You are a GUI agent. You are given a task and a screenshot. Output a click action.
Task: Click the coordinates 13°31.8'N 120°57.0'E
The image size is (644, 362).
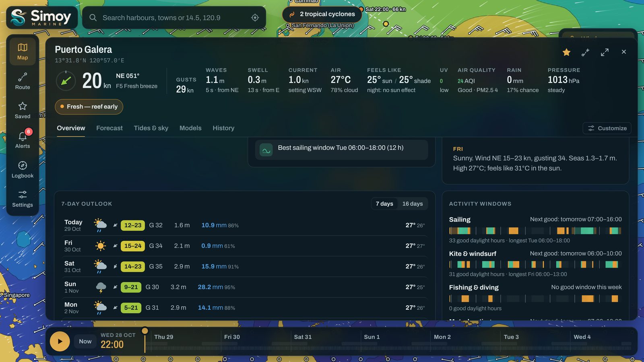(89, 61)
